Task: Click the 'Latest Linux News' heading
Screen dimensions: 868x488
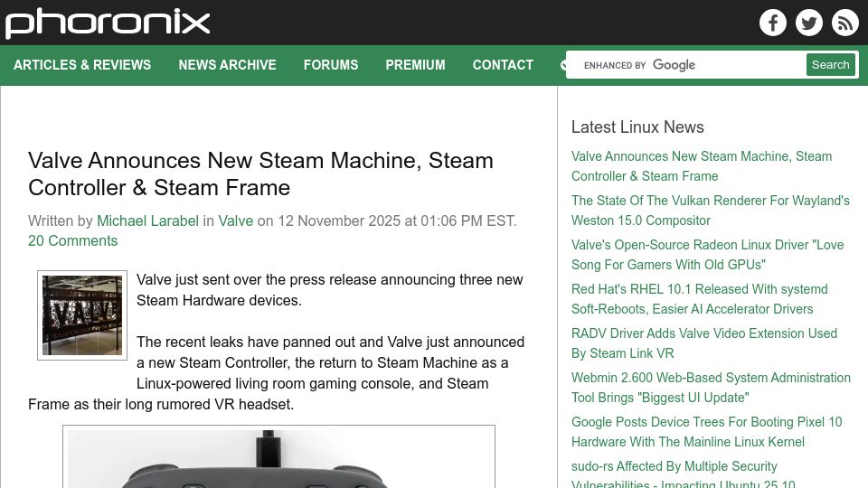Action: click(x=637, y=127)
